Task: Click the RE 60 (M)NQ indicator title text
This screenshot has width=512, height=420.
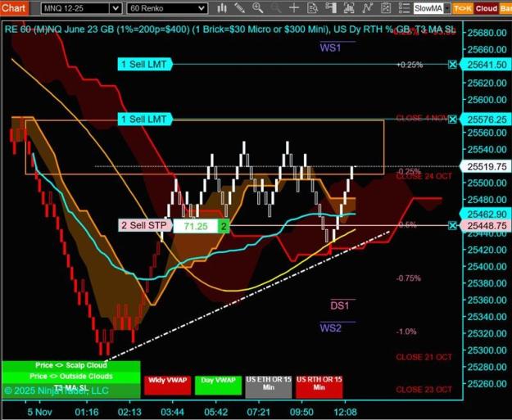Action: pos(230,29)
